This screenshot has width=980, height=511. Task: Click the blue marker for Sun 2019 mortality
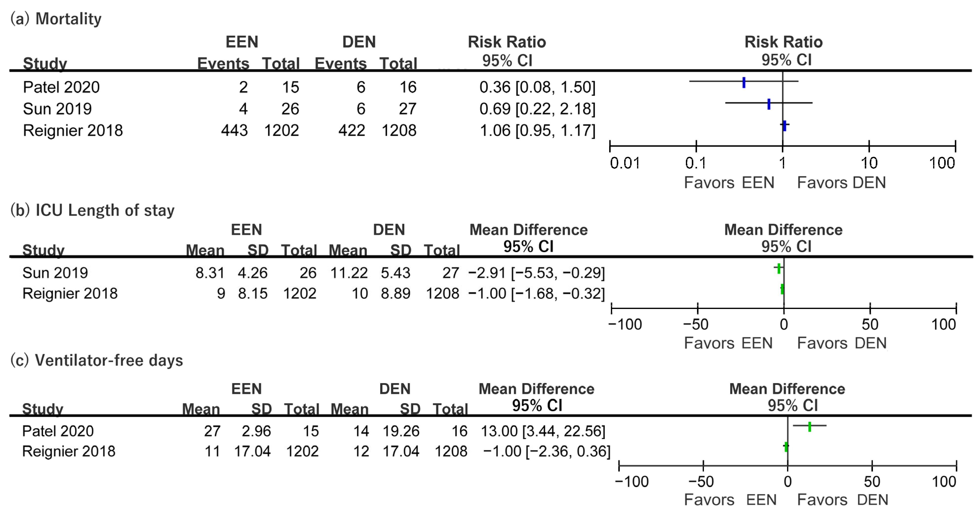pyautogui.click(x=769, y=104)
